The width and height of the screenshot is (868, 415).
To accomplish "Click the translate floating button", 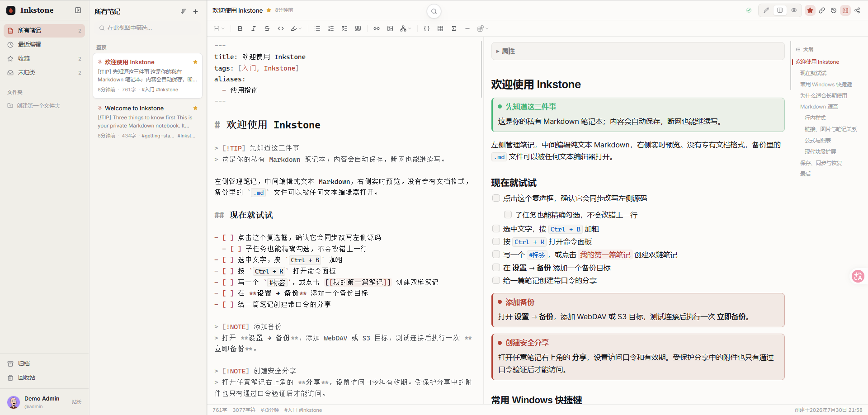I will (858, 276).
